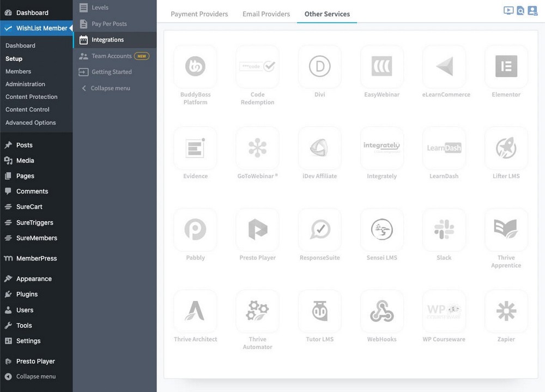The width and height of the screenshot is (545, 392).
Task: Click the video tutorial icon at top right
Action: tap(508, 10)
